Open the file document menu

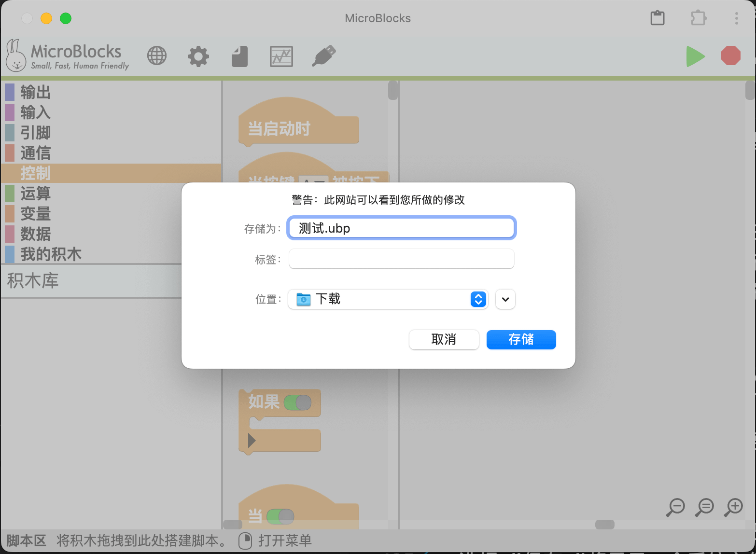coord(240,56)
